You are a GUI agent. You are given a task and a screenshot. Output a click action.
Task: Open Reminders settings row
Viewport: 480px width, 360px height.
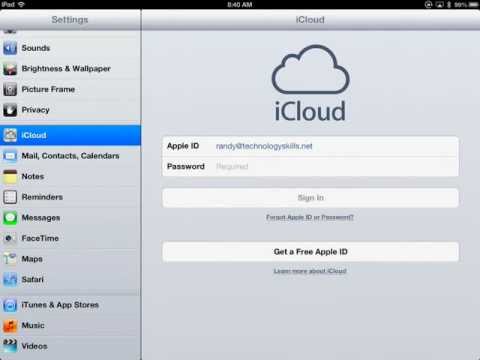coord(70,197)
